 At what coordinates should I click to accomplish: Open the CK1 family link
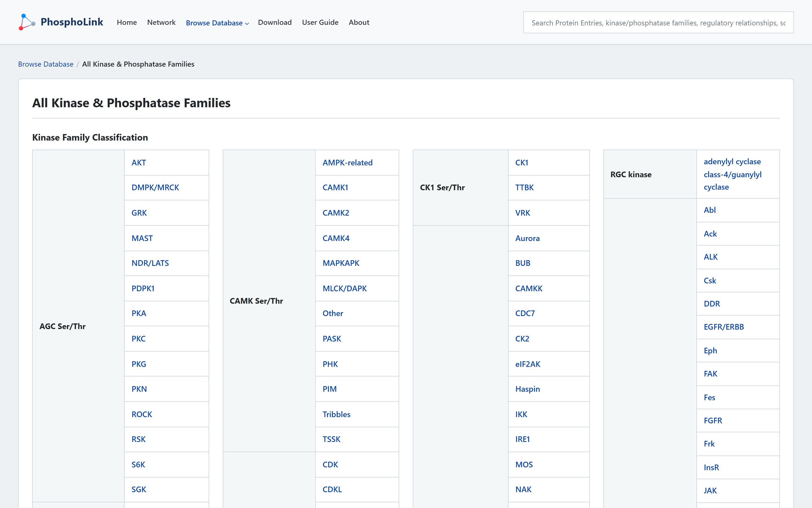tap(522, 163)
